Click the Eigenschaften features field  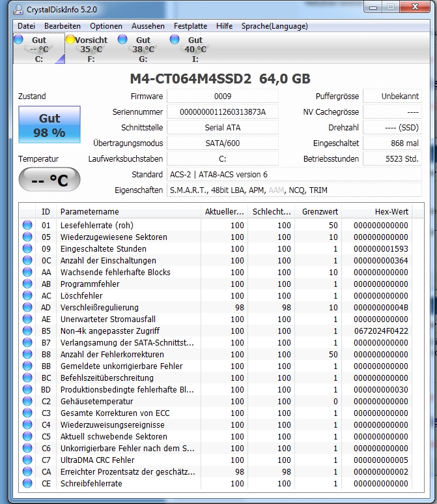[294, 190]
